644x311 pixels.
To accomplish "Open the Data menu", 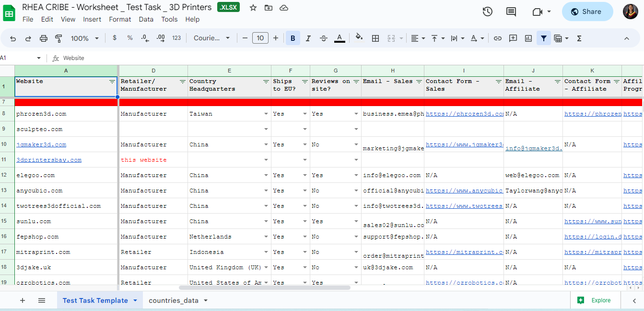I will click(146, 19).
